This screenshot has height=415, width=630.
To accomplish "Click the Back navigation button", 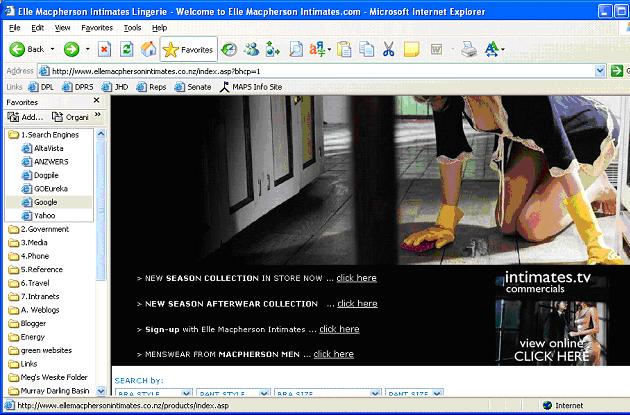I will point(28,49).
